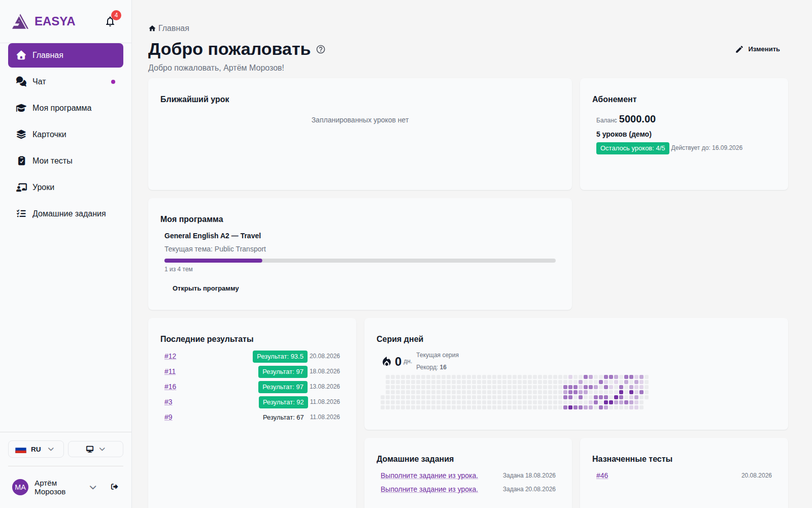This screenshot has height=508, width=812.
Task: Click the stacked cards icon in the sidebar
Action: coord(21,134)
